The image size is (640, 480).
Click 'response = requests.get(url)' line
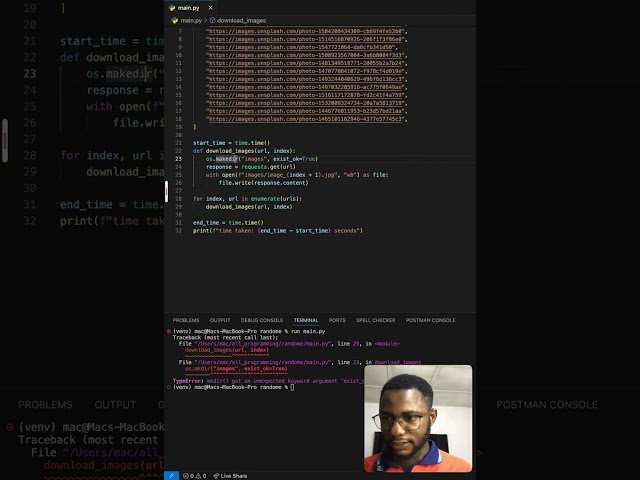[251, 167]
